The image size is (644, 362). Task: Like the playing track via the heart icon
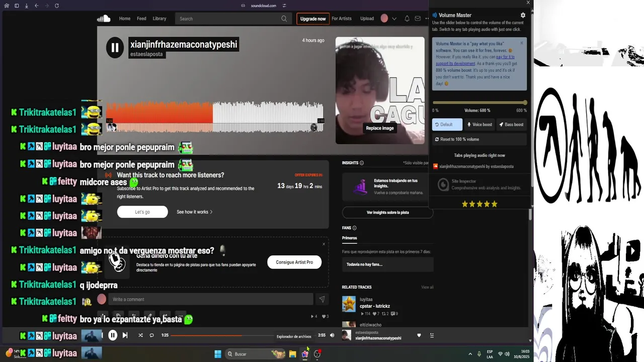419,335
